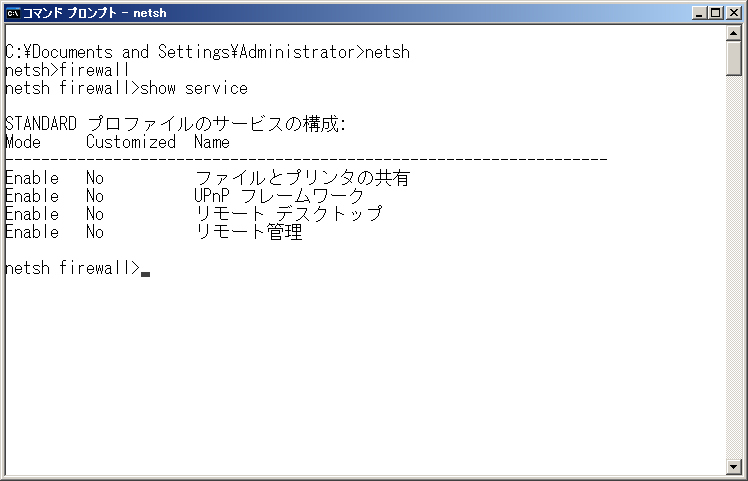Click the Mode column header
748x481 pixels.
pos(23,142)
